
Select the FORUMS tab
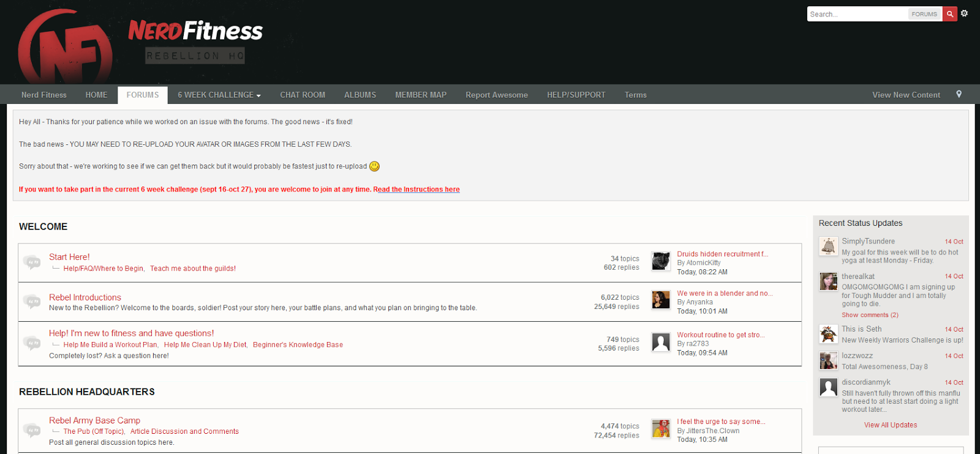point(143,95)
